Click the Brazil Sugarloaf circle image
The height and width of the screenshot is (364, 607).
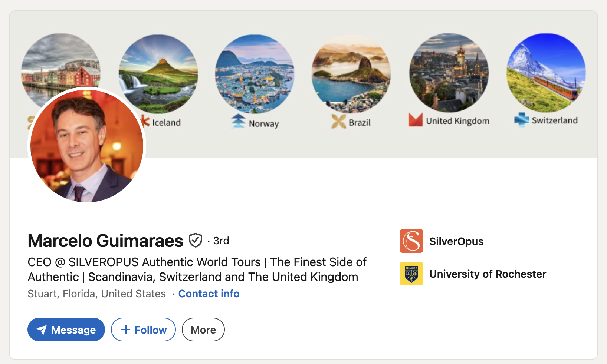[x=351, y=73]
